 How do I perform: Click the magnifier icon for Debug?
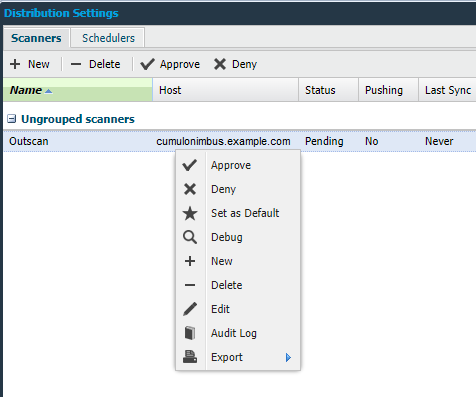click(x=190, y=237)
